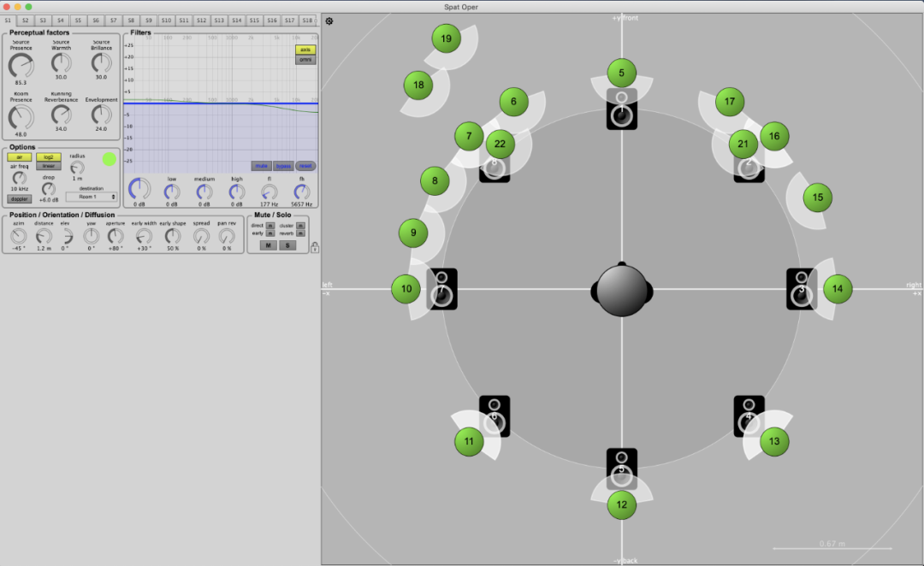
Task: Select source 15 in the viewer
Action: pos(817,198)
